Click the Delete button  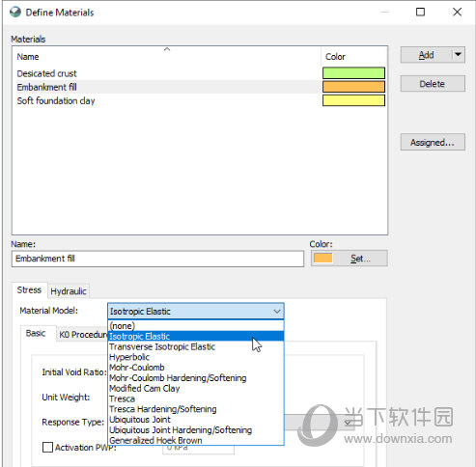[433, 84]
